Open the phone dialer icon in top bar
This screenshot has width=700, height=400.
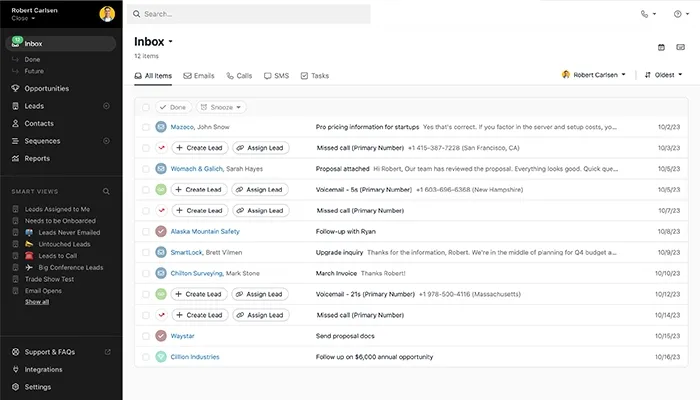pyautogui.click(x=645, y=14)
